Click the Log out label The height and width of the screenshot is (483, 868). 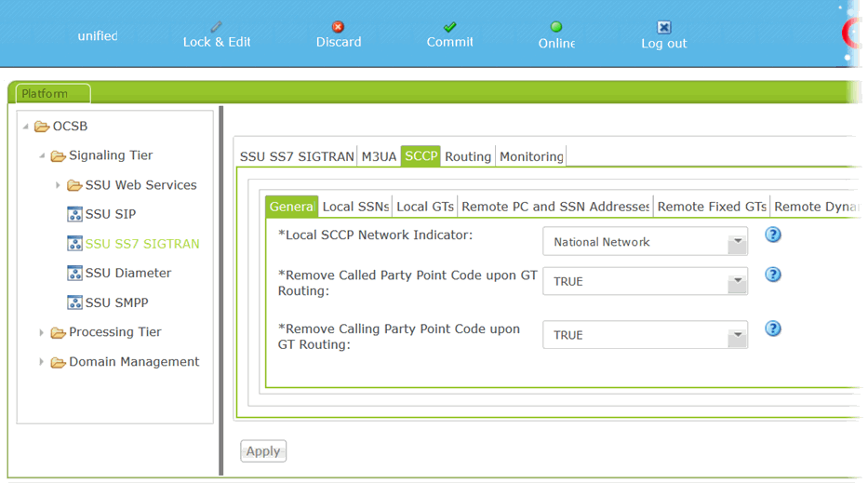pos(663,43)
